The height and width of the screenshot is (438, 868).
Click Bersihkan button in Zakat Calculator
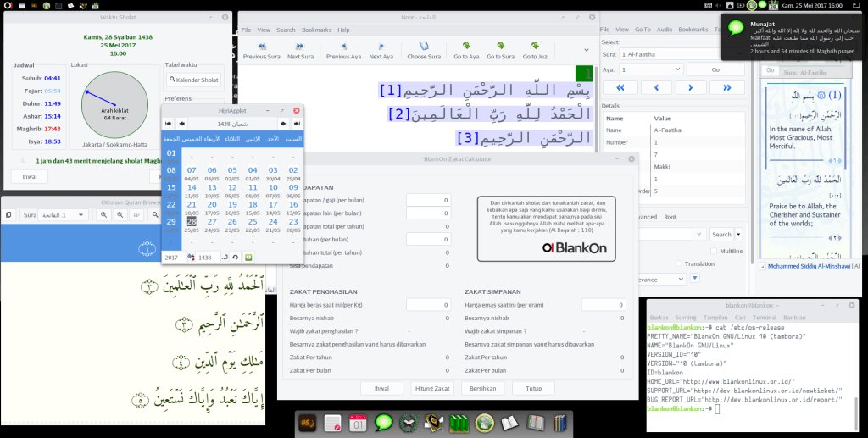pyautogui.click(x=482, y=388)
